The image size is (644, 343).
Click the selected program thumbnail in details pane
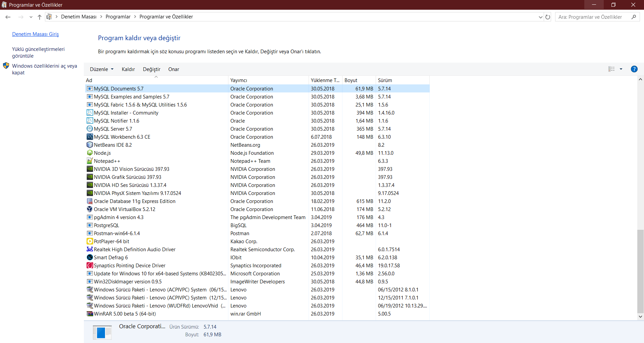[102, 332]
